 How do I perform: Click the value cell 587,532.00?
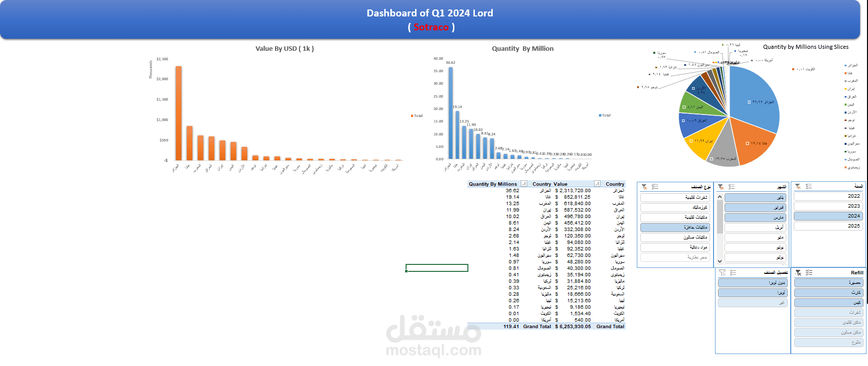[x=578, y=210]
